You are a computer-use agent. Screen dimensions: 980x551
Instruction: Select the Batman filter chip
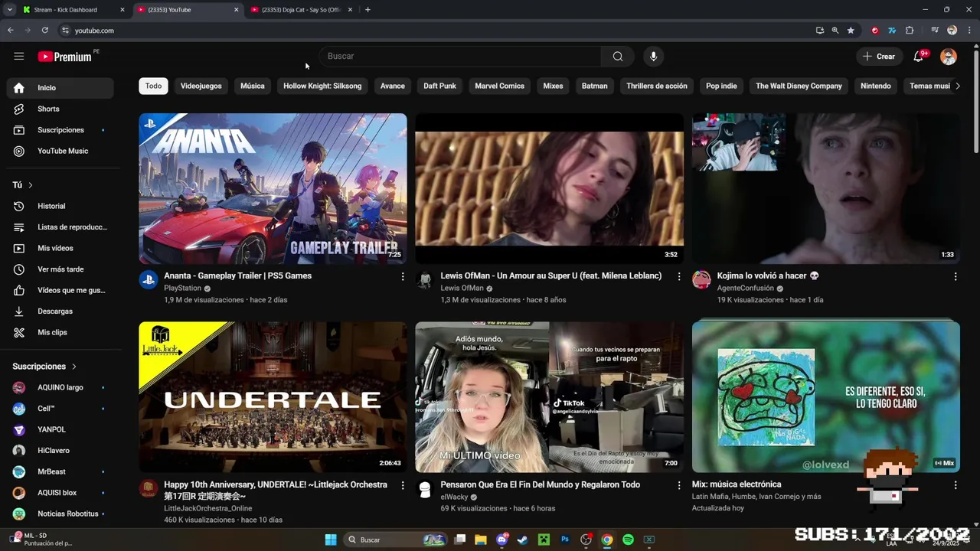[x=594, y=86]
